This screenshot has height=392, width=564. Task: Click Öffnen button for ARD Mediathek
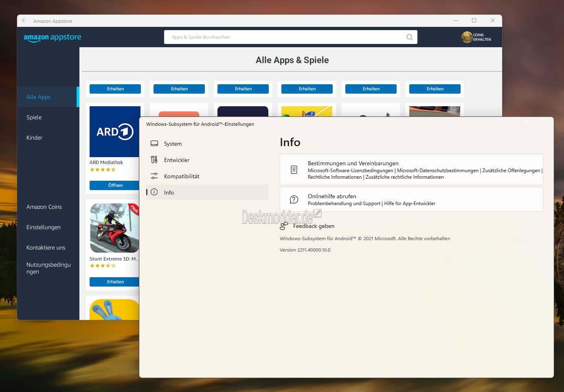click(x=115, y=185)
